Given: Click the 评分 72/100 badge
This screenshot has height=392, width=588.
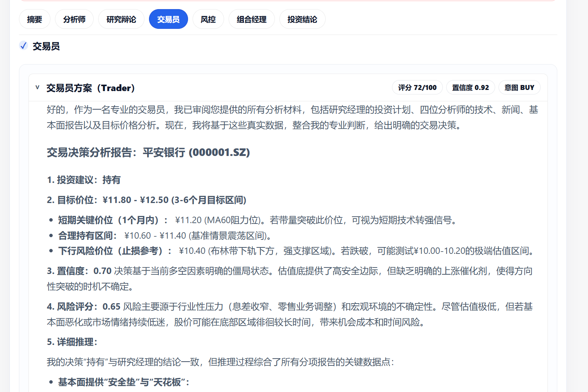Looking at the screenshot, I should [417, 88].
